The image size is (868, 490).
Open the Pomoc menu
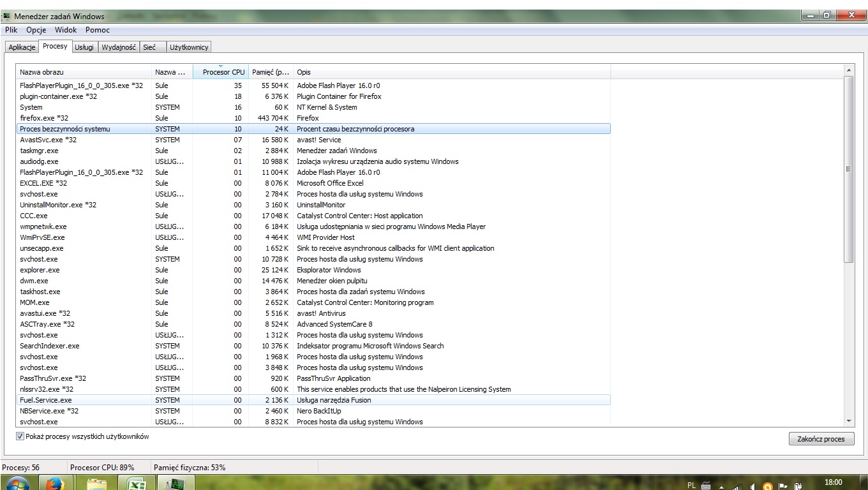(x=98, y=30)
